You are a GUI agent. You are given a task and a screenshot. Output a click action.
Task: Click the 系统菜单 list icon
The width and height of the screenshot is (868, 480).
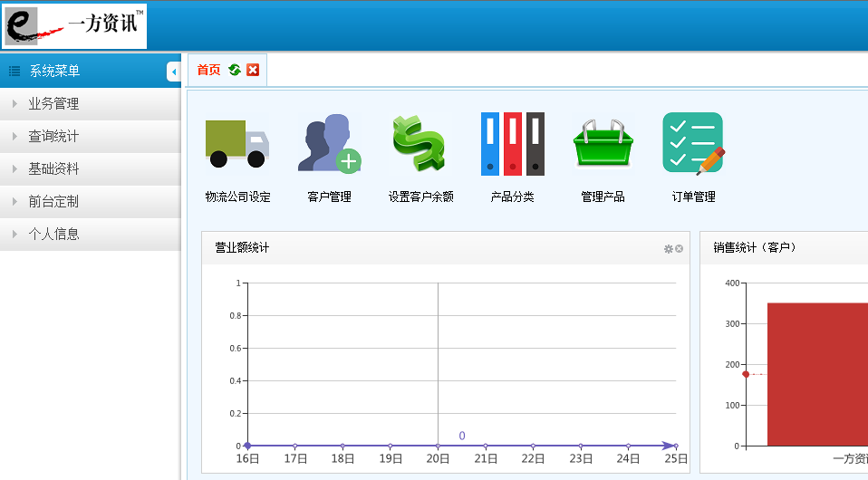pos(14,72)
